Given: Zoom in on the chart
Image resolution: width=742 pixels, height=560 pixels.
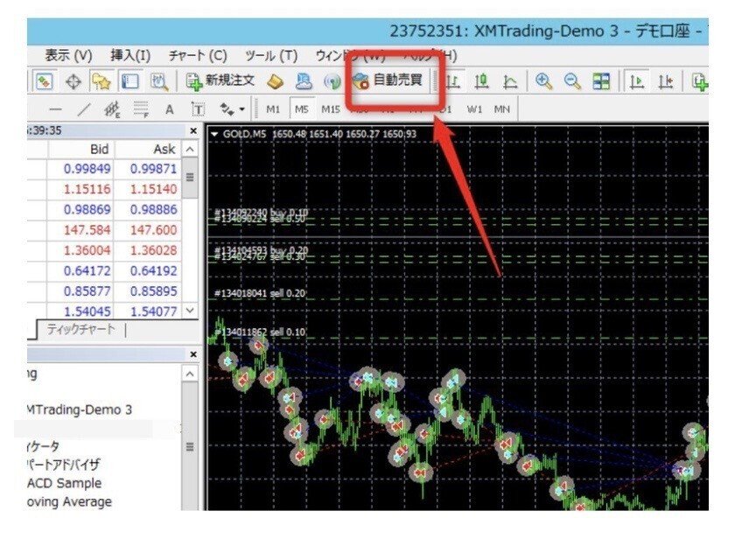Looking at the screenshot, I should [543, 81].
